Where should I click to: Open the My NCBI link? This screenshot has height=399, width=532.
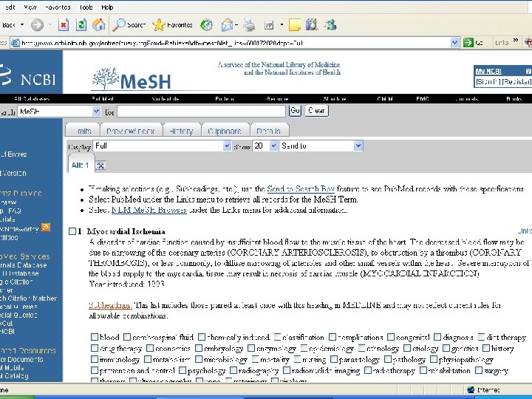click(x=488, y=71)
